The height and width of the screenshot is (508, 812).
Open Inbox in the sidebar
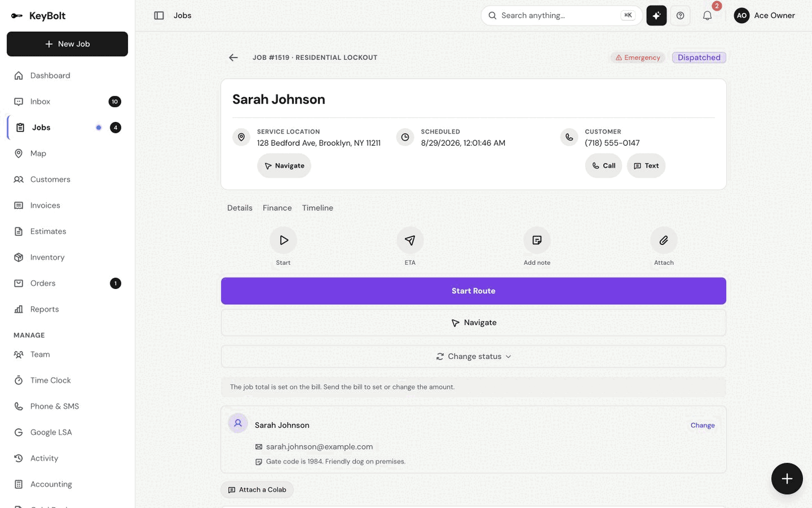67,102
